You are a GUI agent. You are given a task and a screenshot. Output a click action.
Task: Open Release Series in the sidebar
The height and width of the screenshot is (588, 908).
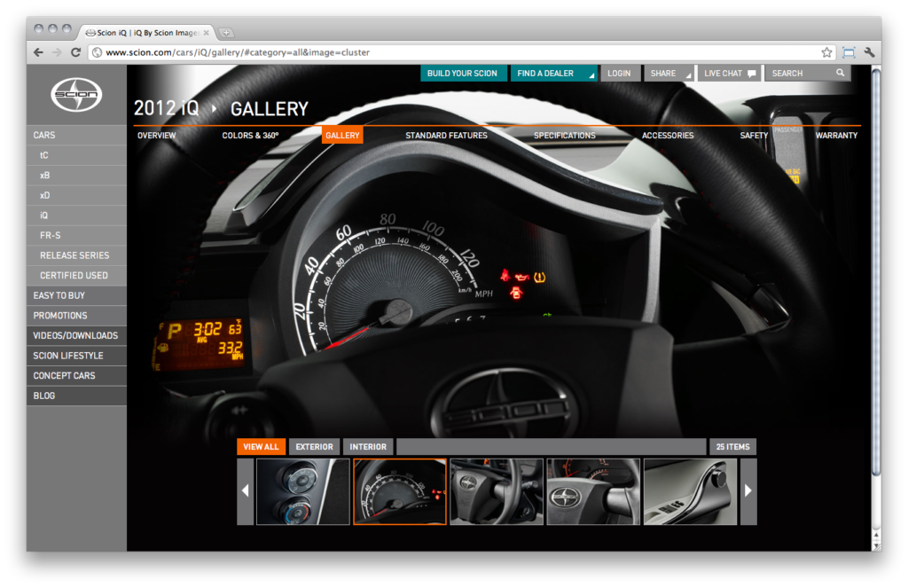coord(76,255)
